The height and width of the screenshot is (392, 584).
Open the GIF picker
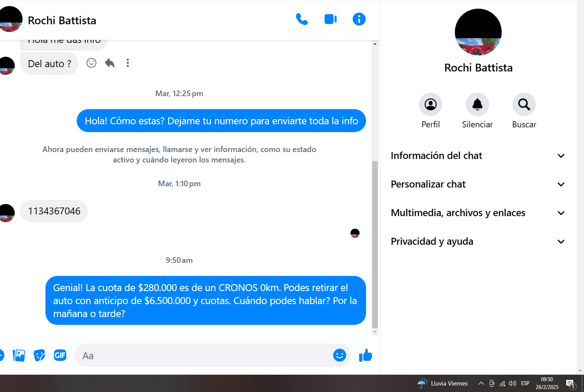tap(60, 356)
